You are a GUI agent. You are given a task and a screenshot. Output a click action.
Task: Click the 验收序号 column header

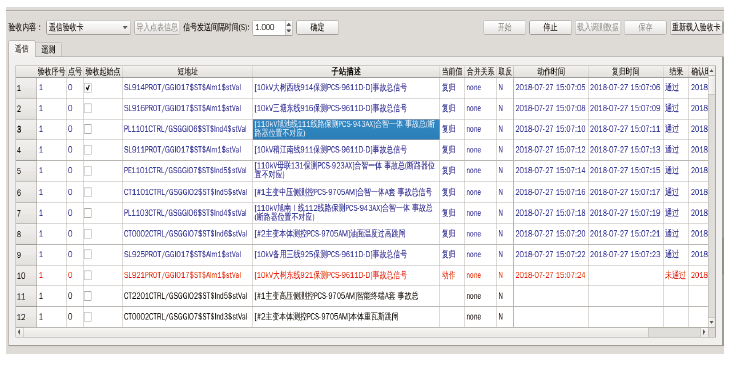tap(51, 71)
